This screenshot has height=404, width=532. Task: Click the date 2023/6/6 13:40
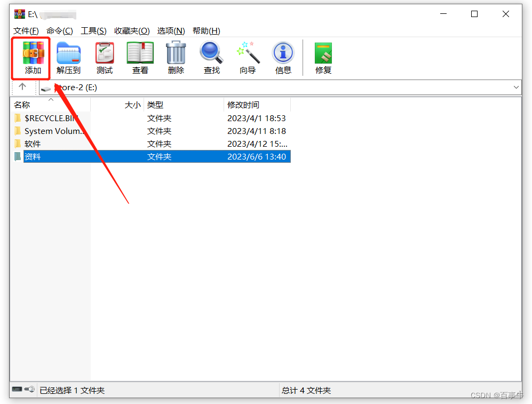[x=257, y=157]
